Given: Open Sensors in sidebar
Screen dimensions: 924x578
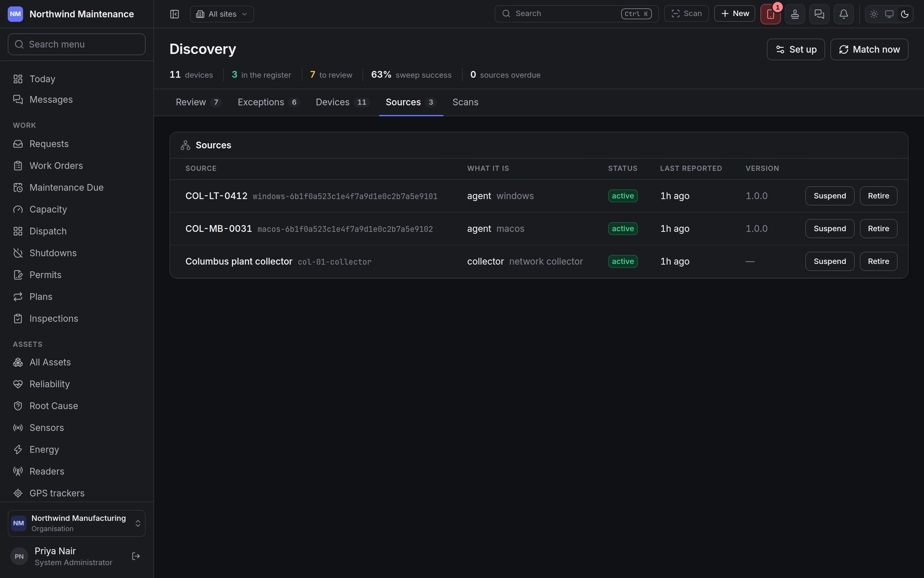Looking at the screenshot, I should (x=76, y=427).
